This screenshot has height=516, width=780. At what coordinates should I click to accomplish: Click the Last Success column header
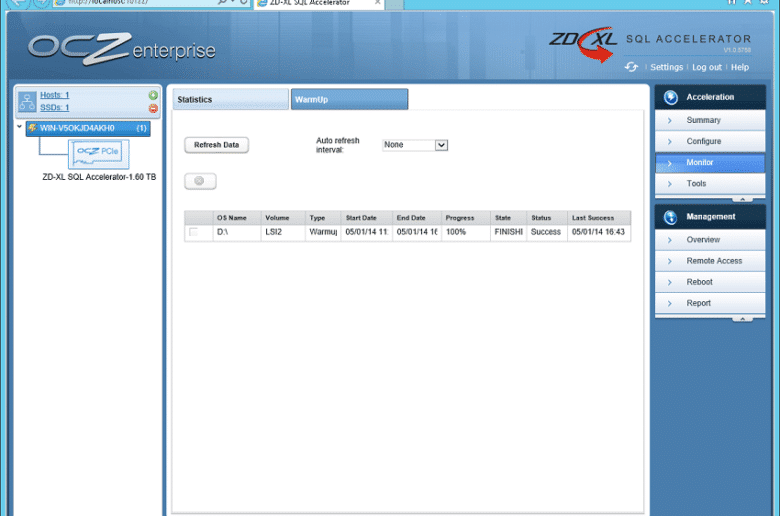(x=599, y=218)
